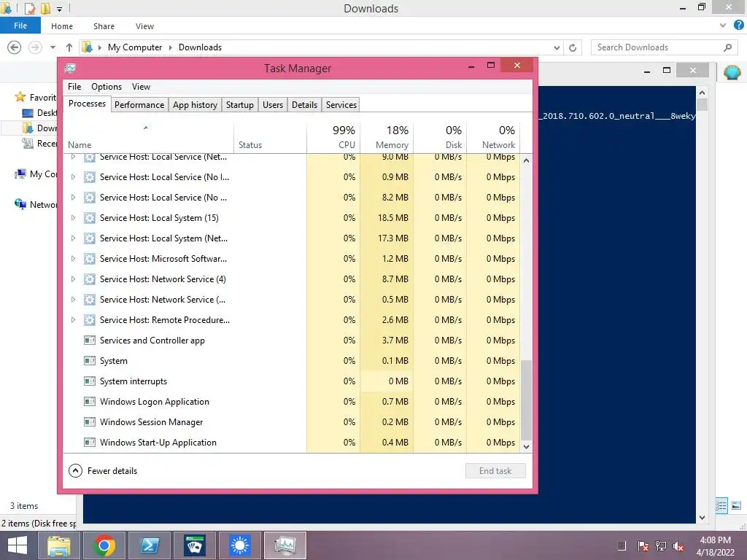The height and width of the screenshot is (560, 747).
Task: Sort processes by CPU column
Action: (x=333, y=136)
